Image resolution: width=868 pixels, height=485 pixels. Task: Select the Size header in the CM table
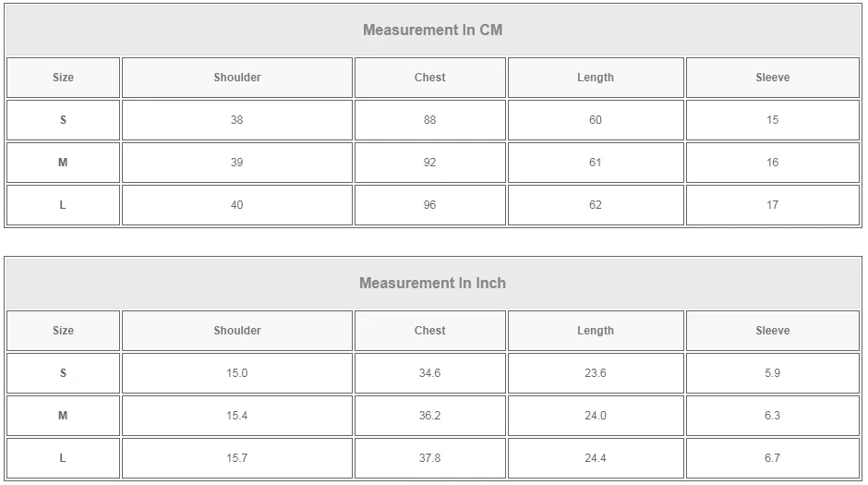[x=63, y=78]
